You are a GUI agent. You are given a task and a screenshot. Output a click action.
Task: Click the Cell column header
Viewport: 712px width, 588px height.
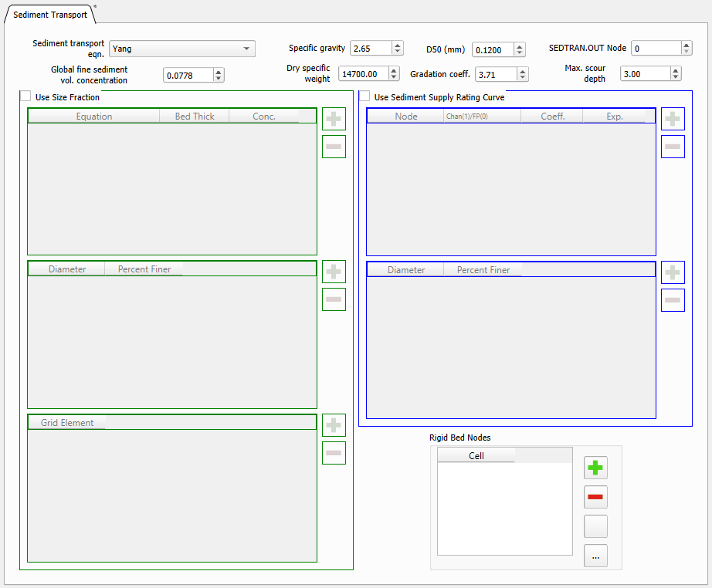pyautogui.click(x=476, y=455)
